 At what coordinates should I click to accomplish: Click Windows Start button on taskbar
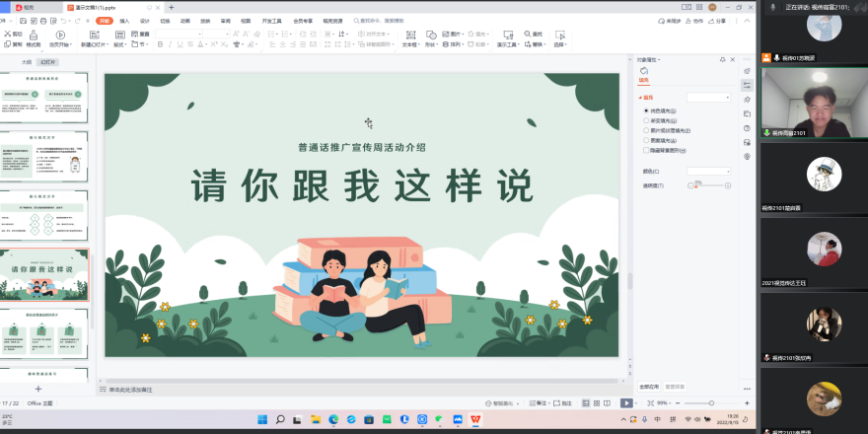pyautogui.click(x=261, y=419)
